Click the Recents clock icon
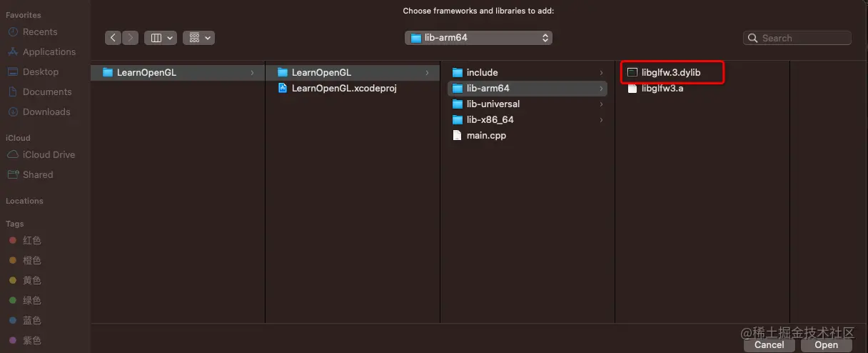The width and height of the screenshot is (868, 353). tap(13, 32)
